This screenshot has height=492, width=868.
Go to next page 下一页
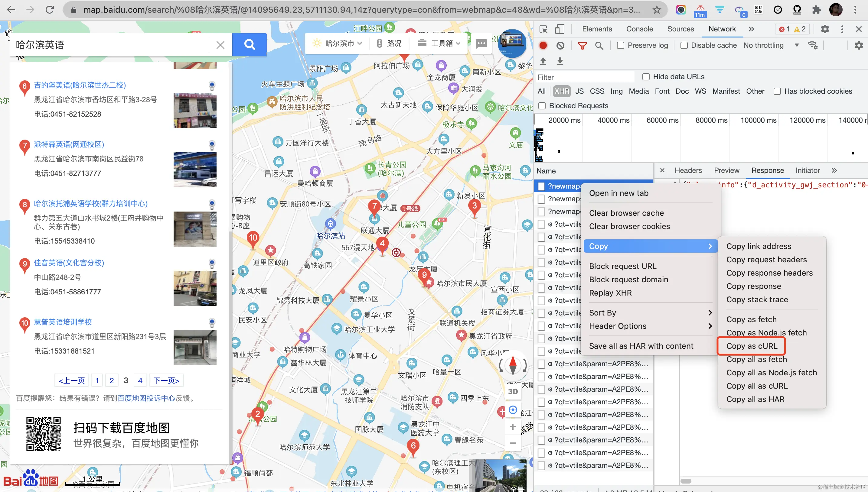coord(166,380)
